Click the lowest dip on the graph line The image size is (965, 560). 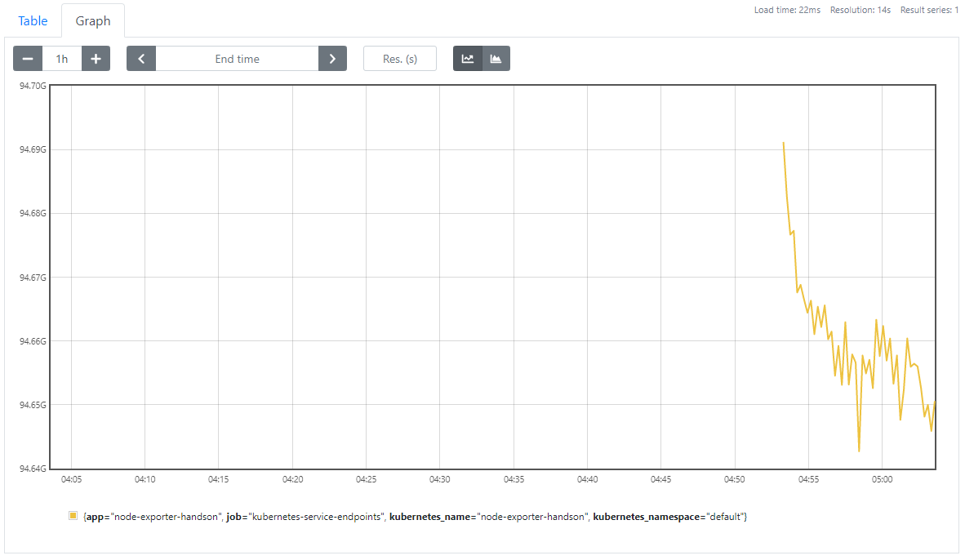click(x=859, y=451)
